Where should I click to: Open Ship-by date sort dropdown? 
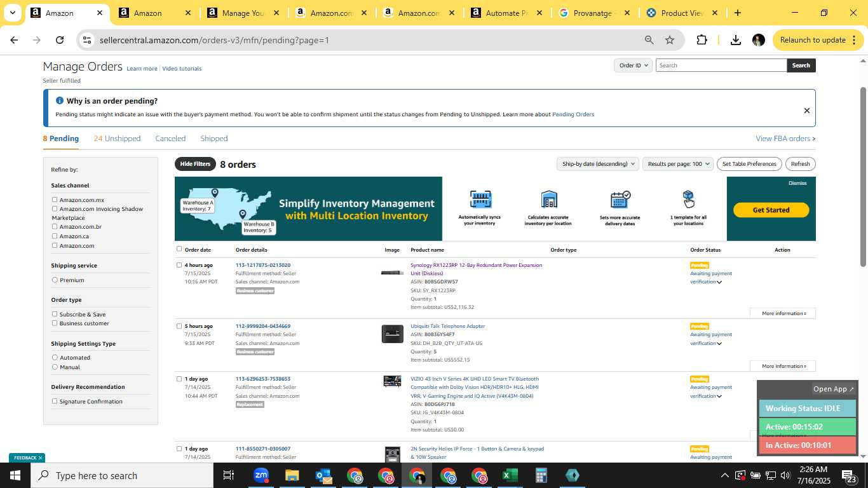(x=597, y=164)
